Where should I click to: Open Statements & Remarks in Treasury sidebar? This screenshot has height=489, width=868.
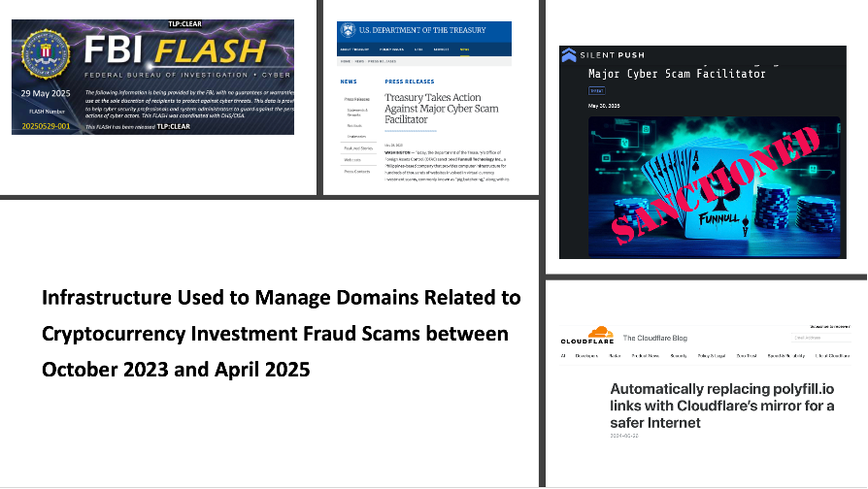coord(357,113)
